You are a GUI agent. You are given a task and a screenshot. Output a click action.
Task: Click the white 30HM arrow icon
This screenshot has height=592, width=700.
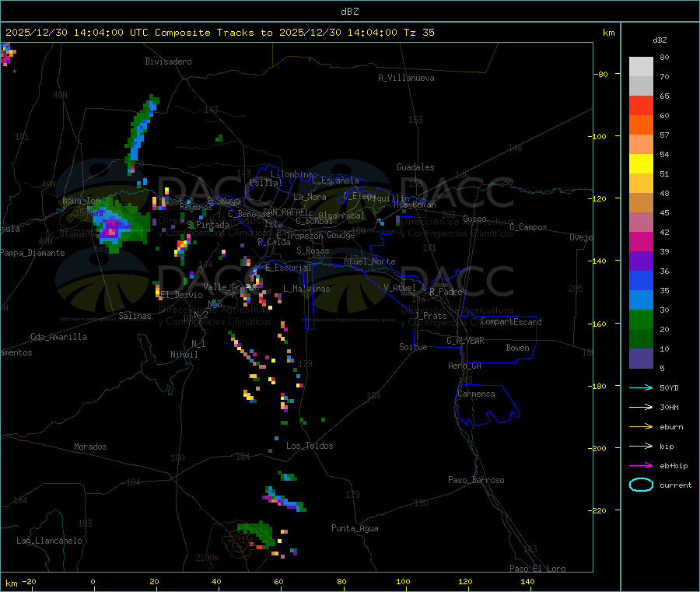point(641,407)
